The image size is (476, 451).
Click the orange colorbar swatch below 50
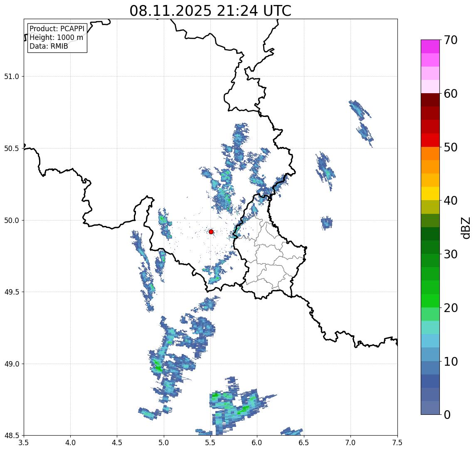430,154
